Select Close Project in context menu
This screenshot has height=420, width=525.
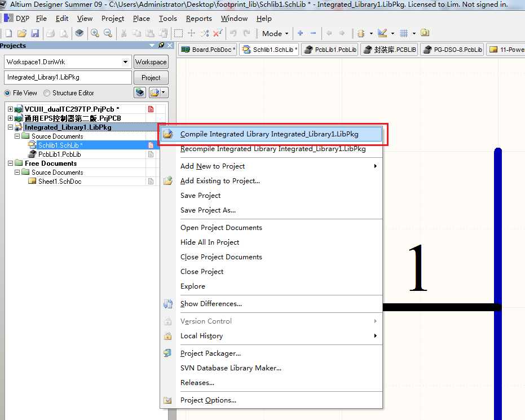coord(272,271)
